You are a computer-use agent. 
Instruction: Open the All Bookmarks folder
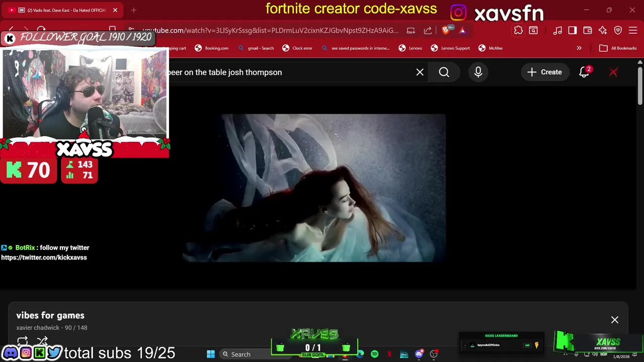point(618,48)
